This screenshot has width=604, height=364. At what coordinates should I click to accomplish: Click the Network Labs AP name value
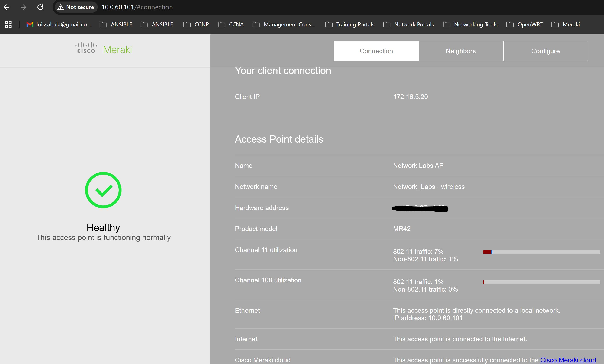click(x=418, y=166)
